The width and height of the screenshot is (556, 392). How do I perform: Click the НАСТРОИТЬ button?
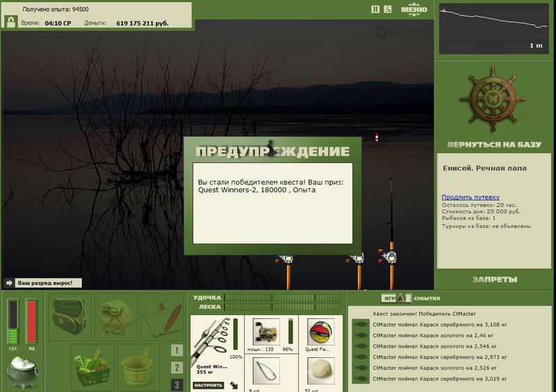coord(208,385)
